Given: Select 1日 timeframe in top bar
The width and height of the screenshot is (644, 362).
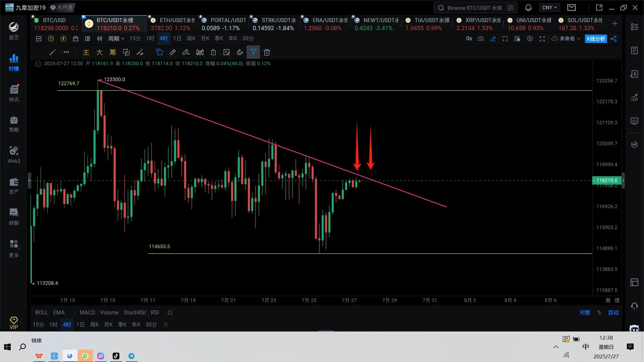Looking at the screenshot, I should point(177,39).
